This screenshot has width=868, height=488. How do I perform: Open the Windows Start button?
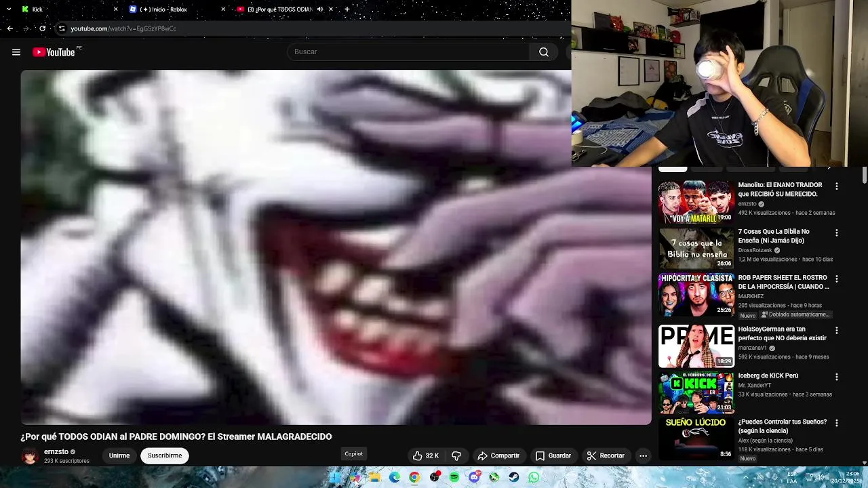point(334,477)
